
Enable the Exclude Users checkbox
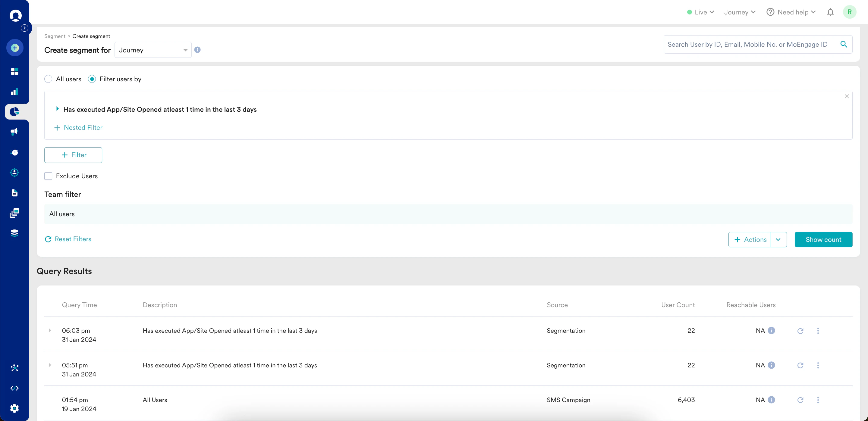[x=48, y=176]
